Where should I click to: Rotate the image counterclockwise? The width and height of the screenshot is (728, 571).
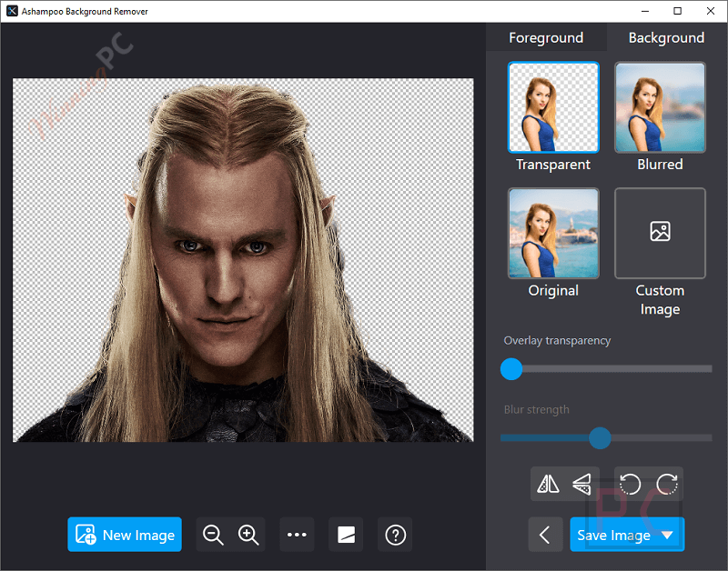click(x=629, y=485)
